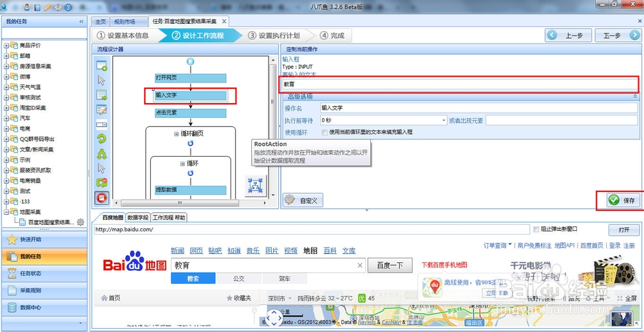This screenshot has width=644, height=332.
Task: Click the 或者出现元素 input field
Action: (x=562, y=121)
